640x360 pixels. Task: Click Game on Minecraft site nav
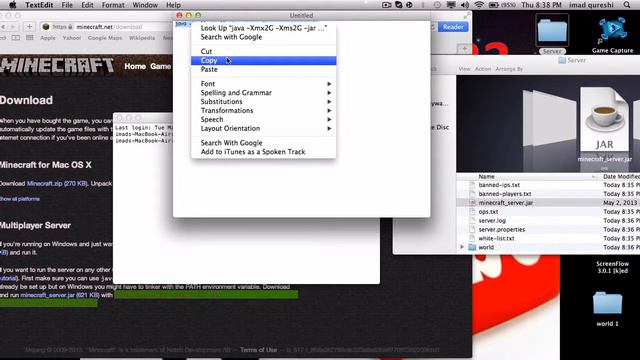tap(160, 66)
